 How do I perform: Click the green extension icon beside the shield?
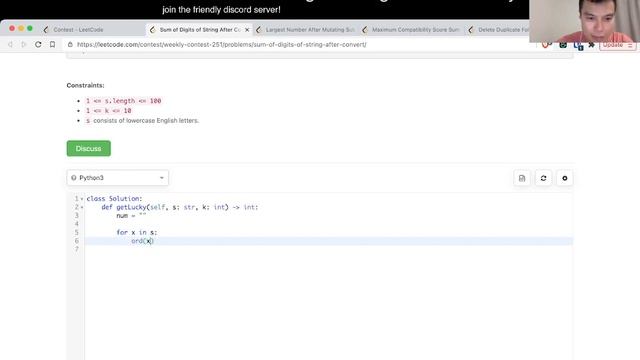tap(563, 45)
